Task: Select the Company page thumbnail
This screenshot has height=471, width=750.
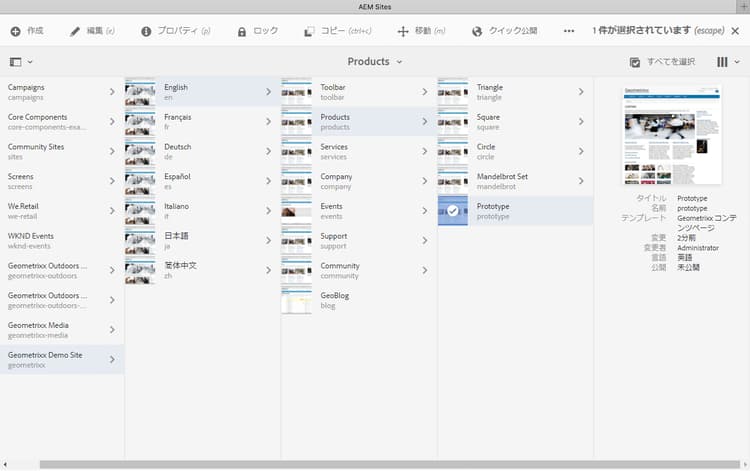Action: 297,181
